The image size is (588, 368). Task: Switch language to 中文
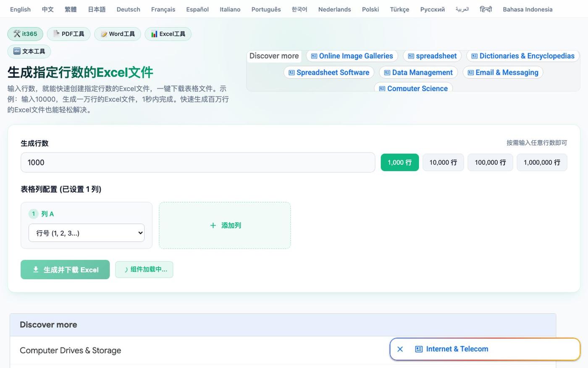(47, 9)
